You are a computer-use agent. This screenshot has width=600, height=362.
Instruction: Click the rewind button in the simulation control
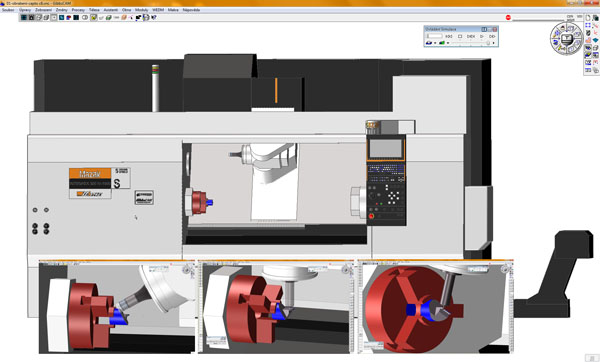tap(449, 36)
